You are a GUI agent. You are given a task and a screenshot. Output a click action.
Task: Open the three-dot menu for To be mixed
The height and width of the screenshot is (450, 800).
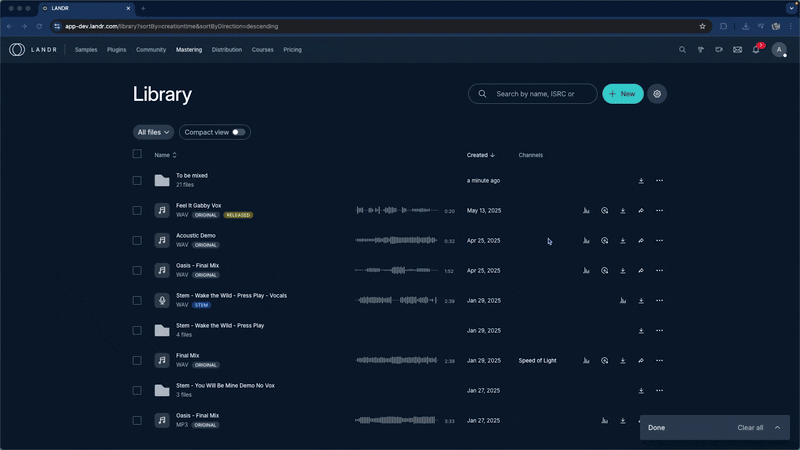(660, 181)
